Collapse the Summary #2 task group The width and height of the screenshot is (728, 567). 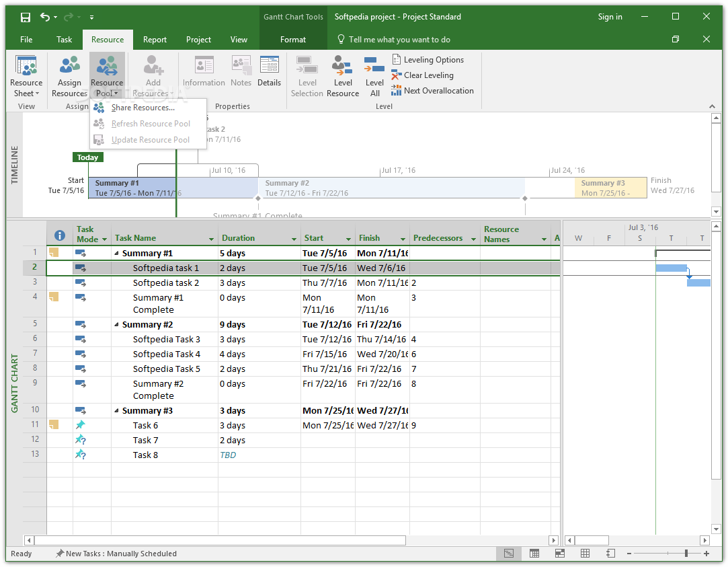tap(116, 325)
